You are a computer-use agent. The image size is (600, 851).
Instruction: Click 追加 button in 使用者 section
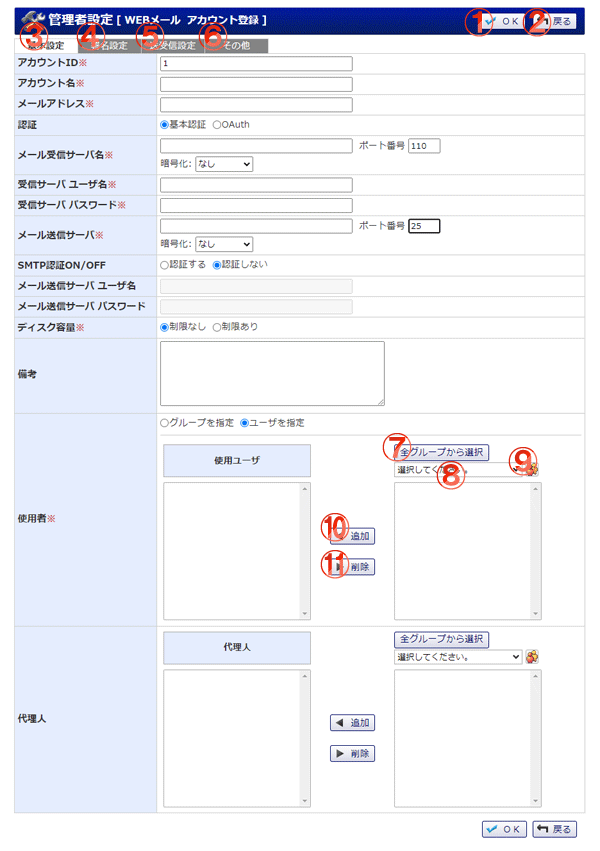(x=353, y=536)
